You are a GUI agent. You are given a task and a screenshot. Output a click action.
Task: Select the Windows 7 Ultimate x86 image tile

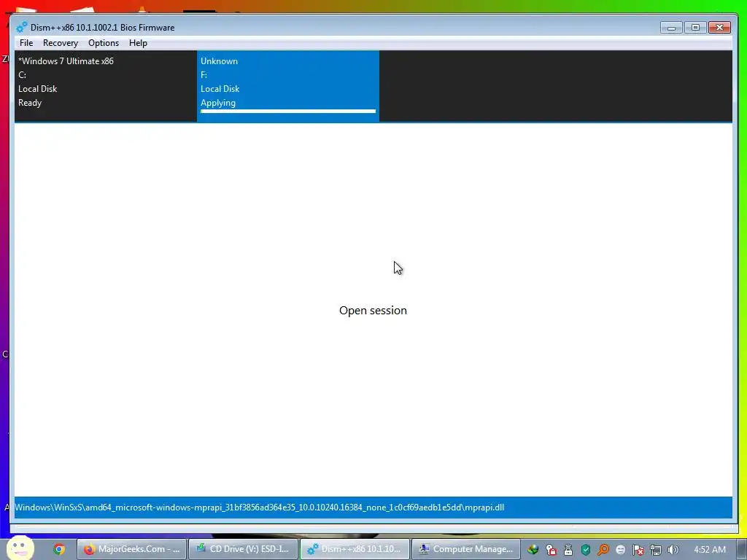(106, 86)
